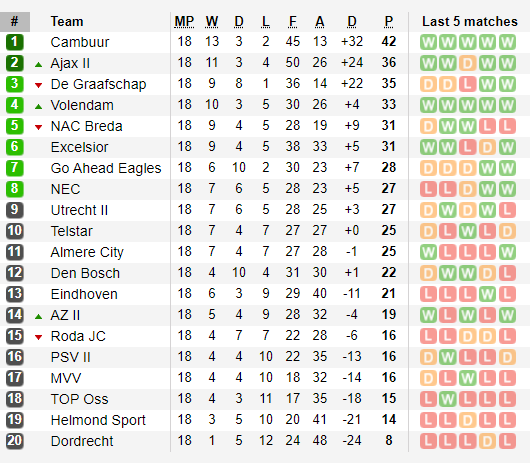This screenshot has width=530, height=463.
Task: Click the green up arrow beside AZ II
Action: [x=39, y=316]
